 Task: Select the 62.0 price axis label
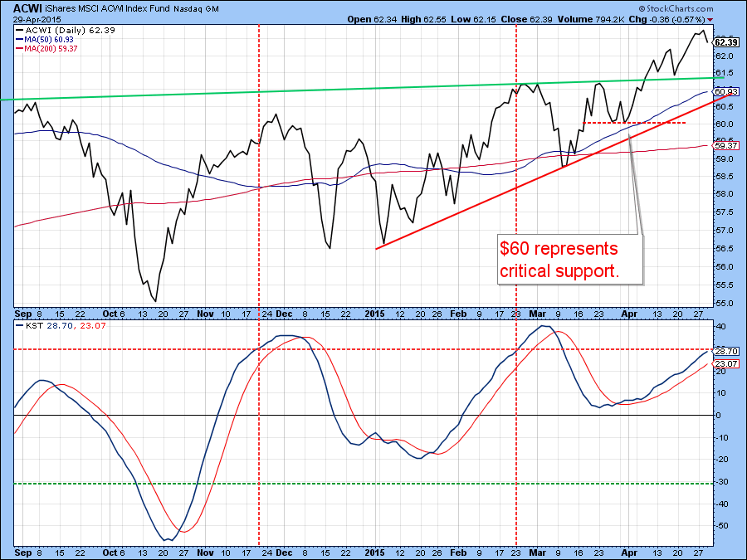point(724,56)
